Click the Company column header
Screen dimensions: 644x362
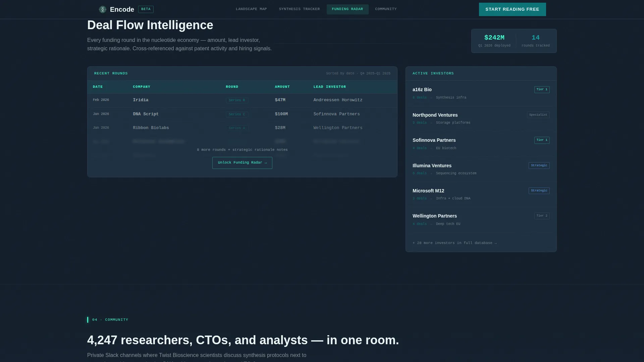pyautogui.click(x=142, y=87)
